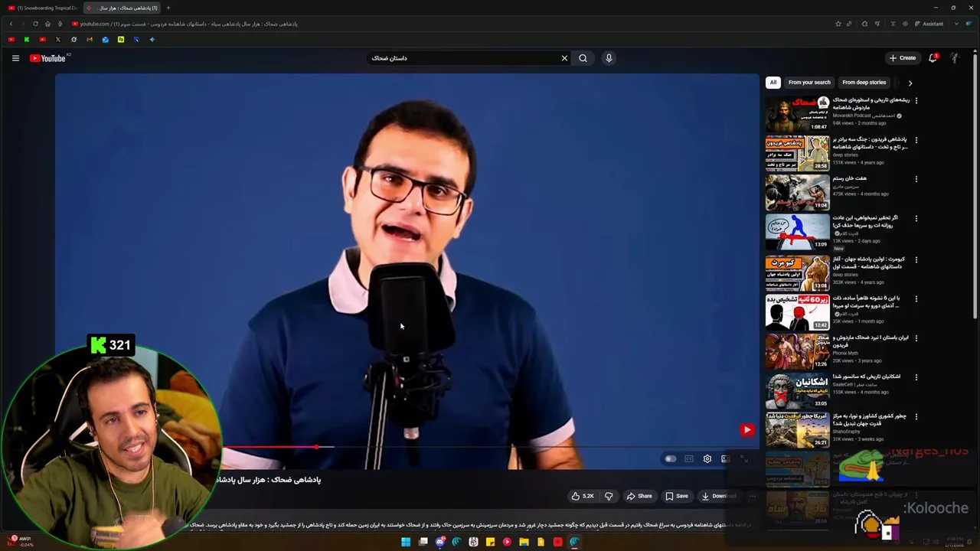Open player settings gear

707,459
